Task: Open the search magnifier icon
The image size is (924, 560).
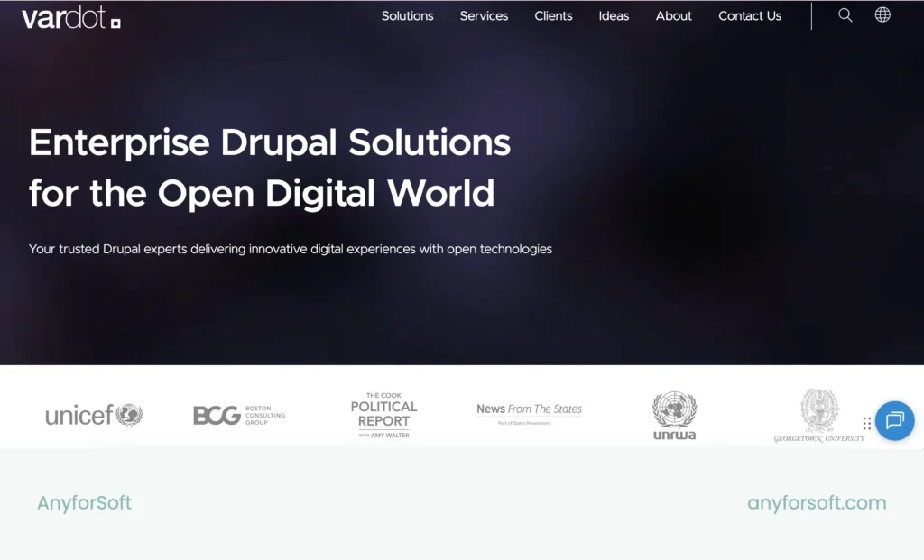Action: tap(845, 15)
